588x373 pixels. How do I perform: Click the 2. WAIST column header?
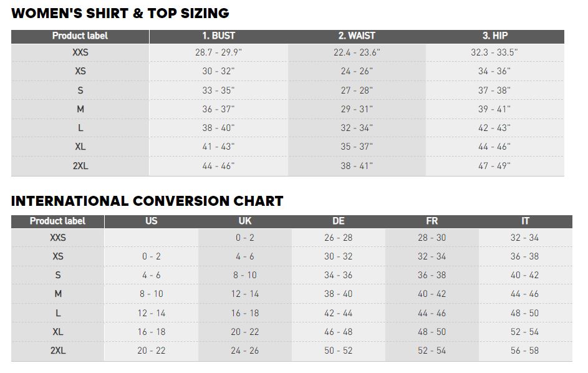tap(357, 36)
